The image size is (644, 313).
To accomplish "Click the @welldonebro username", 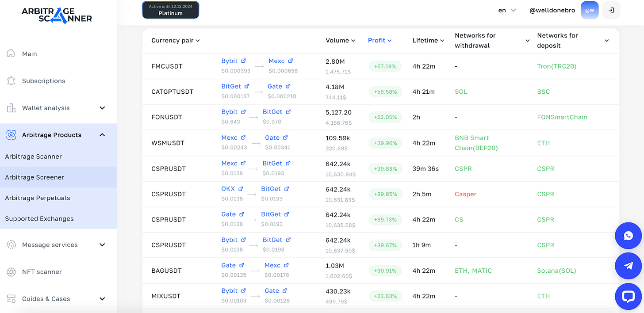I will pos(552,10).
